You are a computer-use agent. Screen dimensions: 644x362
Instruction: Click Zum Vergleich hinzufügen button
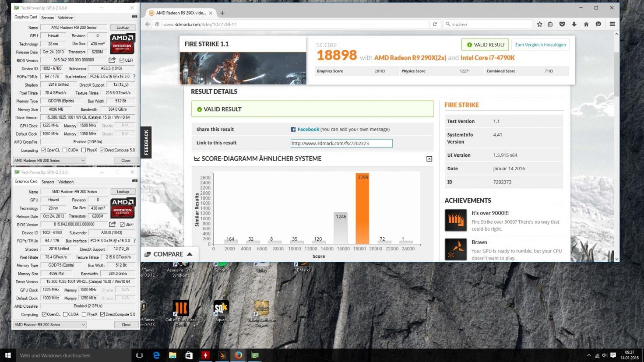point(540,45)
